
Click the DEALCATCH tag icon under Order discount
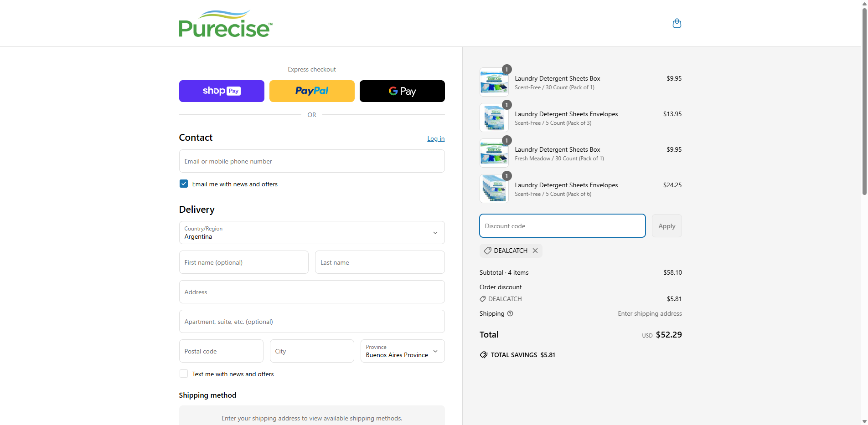(483, 299)
